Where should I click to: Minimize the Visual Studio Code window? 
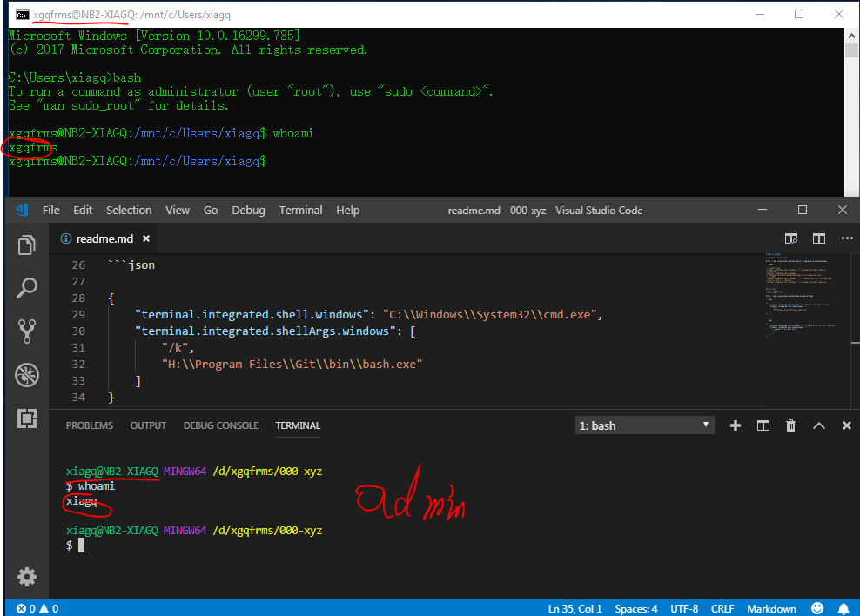click(x=763, y=210)
